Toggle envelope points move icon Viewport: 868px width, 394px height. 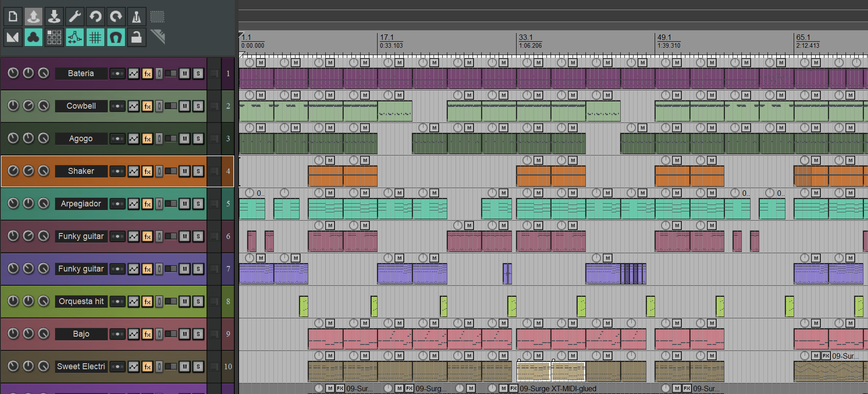(x=75, y=37)
